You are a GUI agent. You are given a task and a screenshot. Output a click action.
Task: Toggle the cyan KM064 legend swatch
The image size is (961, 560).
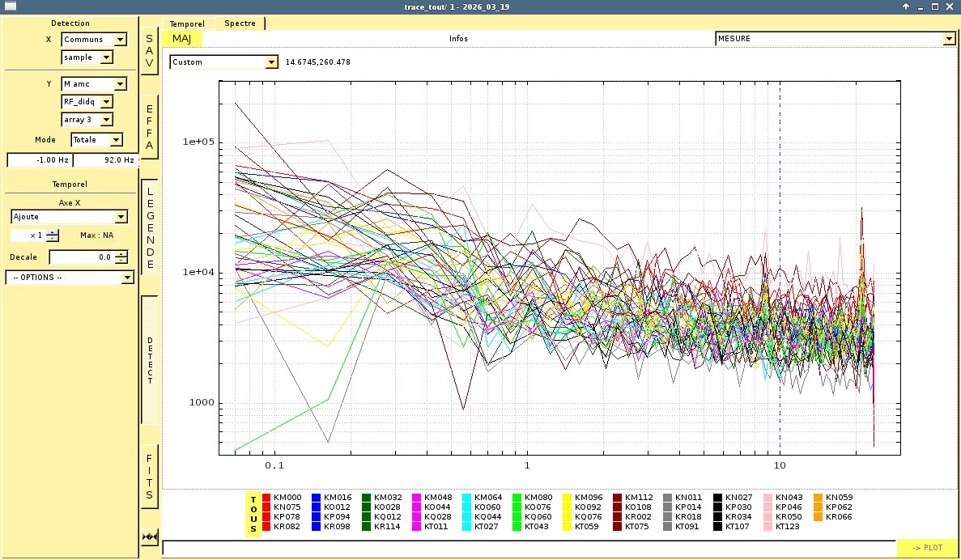point(467,498)
